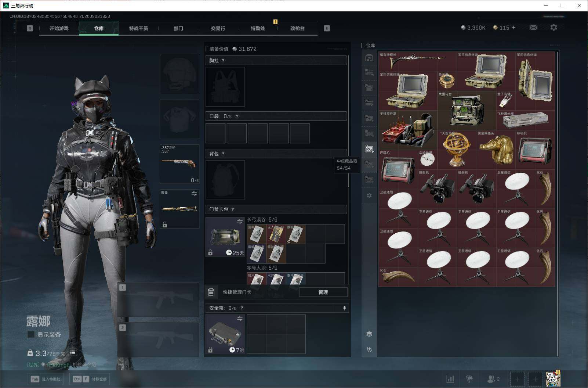Screen dimensions: 588x388
Task: Click the swap arrows on the secure box
Action: click(x=240, y=319)
